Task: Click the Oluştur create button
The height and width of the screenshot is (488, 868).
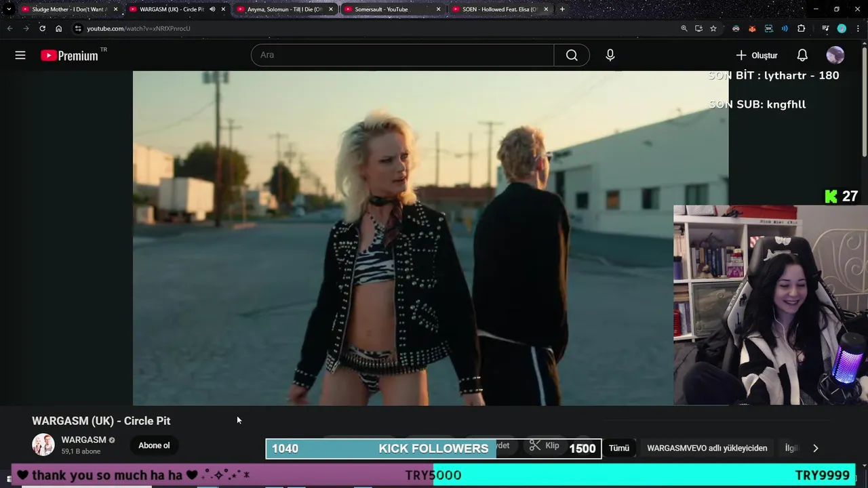Action: click(x=757, y=56)
